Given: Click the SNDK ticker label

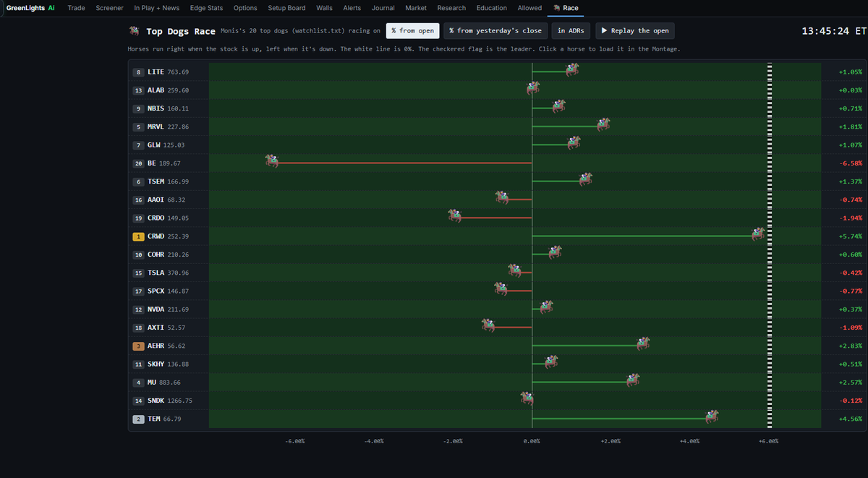Looking at the screenshot, I should click(x=156, y=401).
